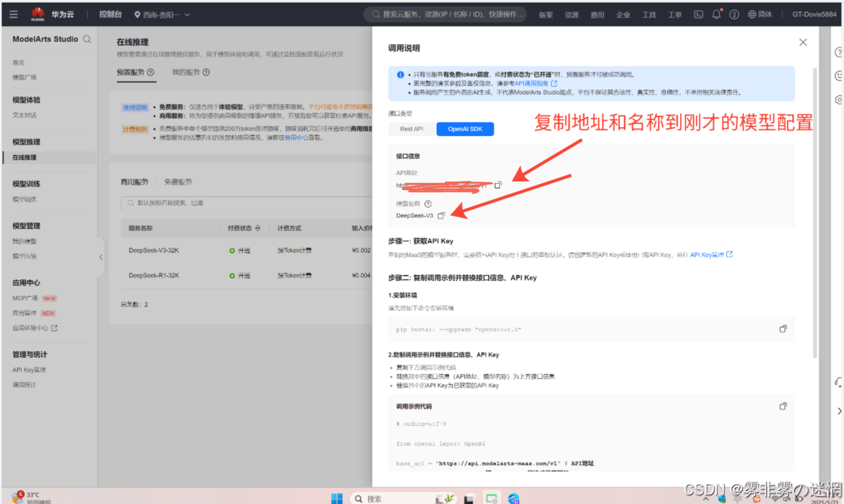Open the API调用指南 link

pyautogui.click(x=536, y=83)
